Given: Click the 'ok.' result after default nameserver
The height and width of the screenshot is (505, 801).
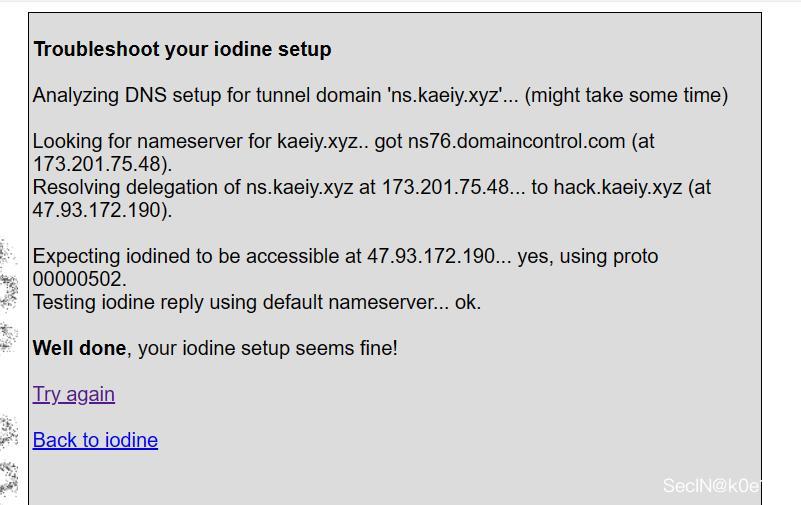Looking at the screenshot, I should (467, 302).
